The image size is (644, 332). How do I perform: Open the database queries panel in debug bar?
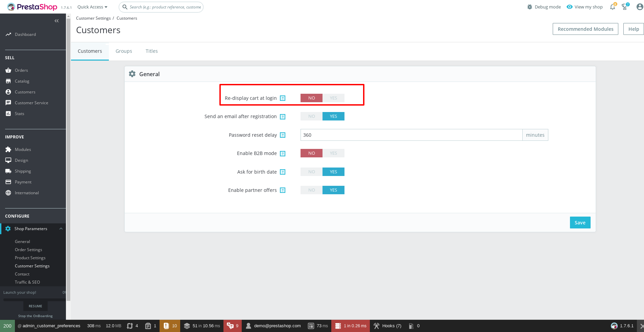351,326
